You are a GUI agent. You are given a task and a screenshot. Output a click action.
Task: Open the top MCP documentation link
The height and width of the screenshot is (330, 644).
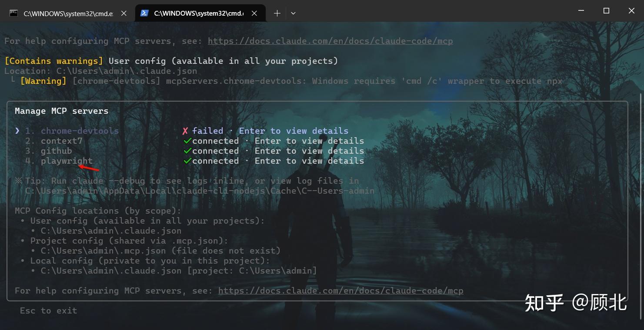[x=330, y=40]
